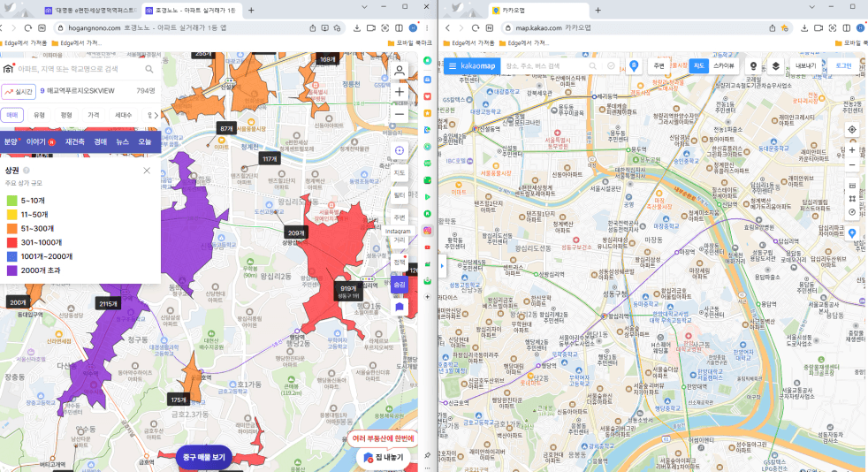Zoom in on the Hogangnono map
Screen dimensions: 868x472
[400, 92]
